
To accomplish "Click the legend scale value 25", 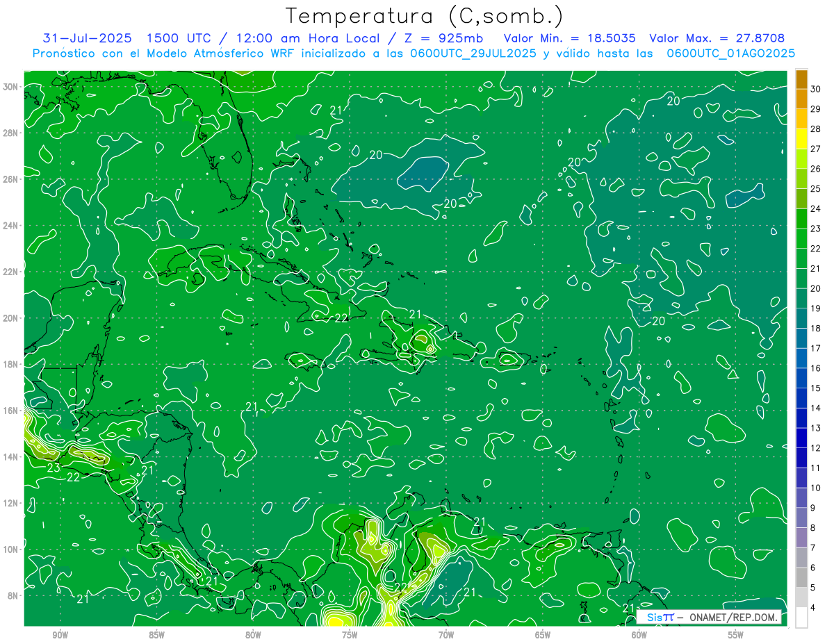I will [815, 189].
